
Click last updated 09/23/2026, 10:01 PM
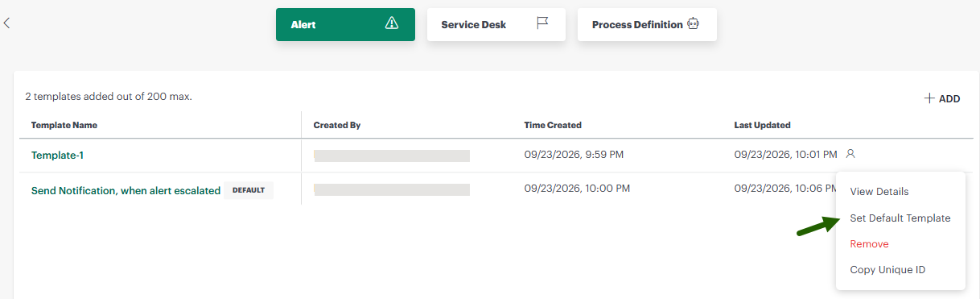coord(786,154)
